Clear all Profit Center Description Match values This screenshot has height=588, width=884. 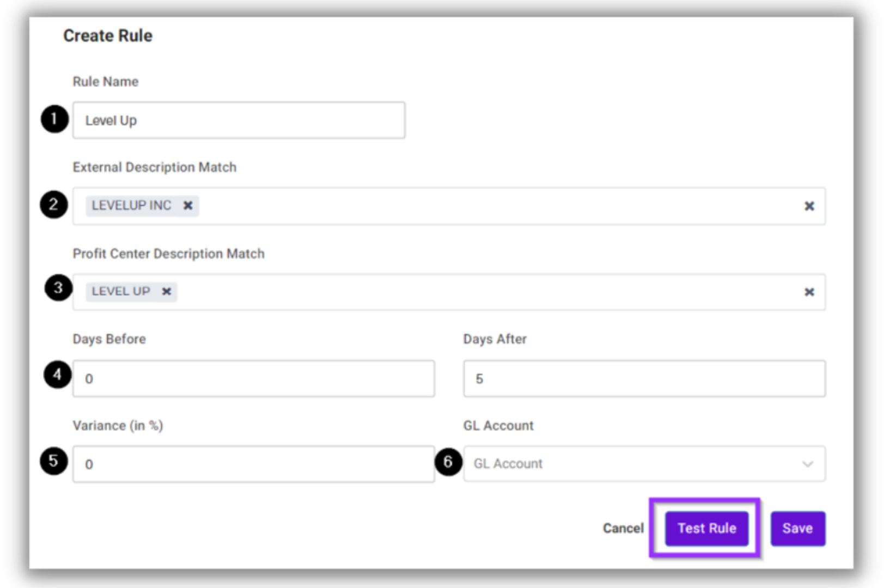[809, 292]
